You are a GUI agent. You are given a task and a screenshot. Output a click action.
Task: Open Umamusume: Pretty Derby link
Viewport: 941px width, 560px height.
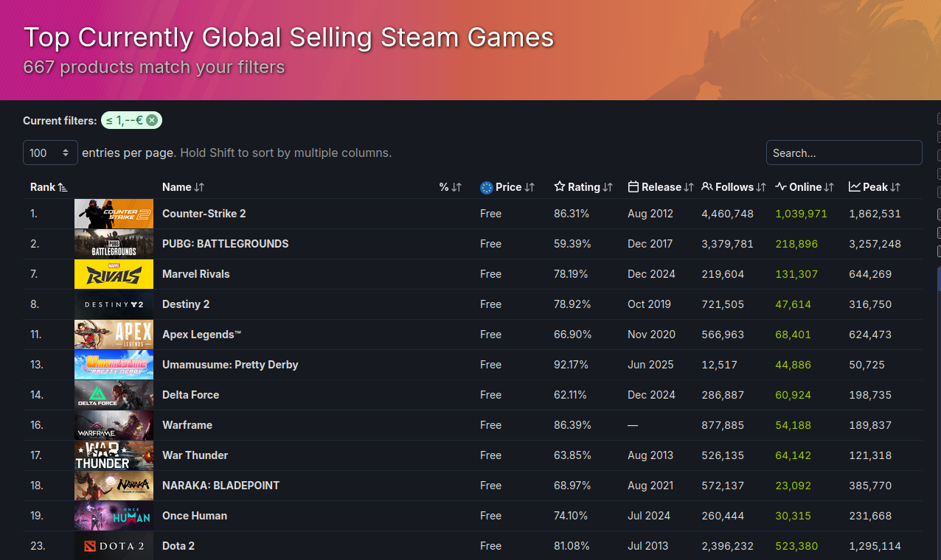230,365
